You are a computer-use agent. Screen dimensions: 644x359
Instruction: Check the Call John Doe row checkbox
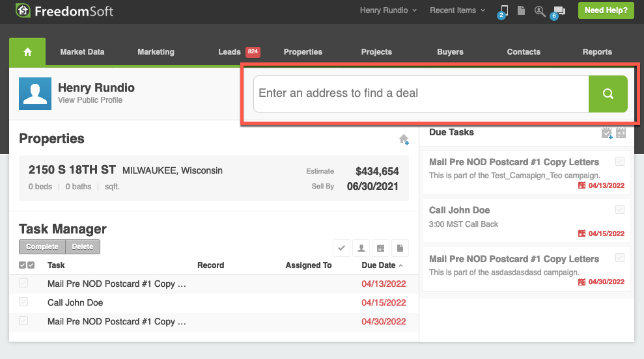(23, 302)
